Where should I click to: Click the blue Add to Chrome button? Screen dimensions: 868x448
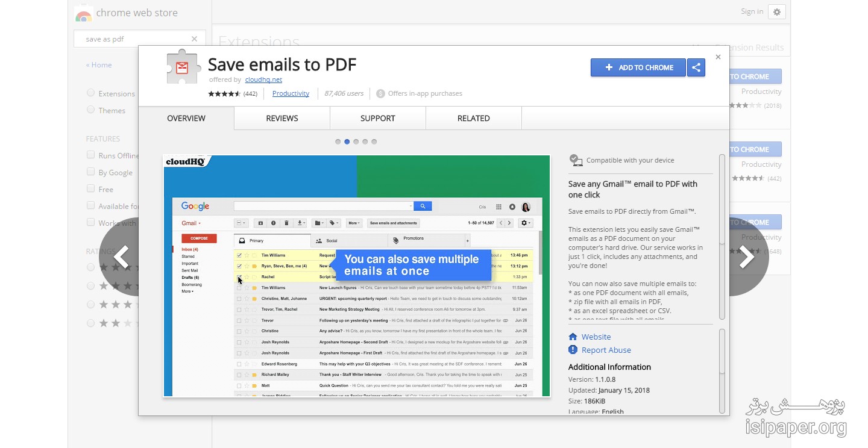click(x=638, y=67)
